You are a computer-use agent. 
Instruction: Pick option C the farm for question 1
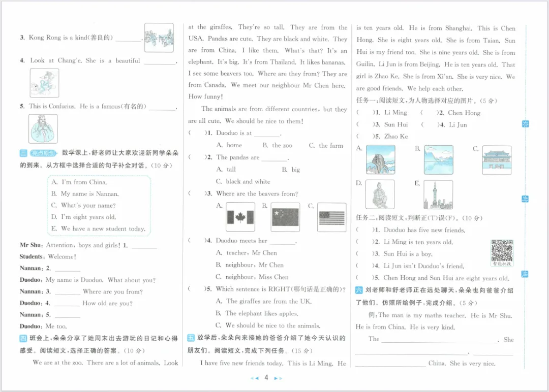pos(326,145)
